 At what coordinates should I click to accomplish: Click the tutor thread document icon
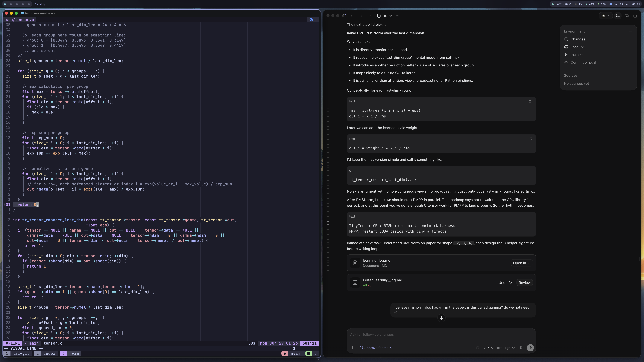click(x=379, y=16)
